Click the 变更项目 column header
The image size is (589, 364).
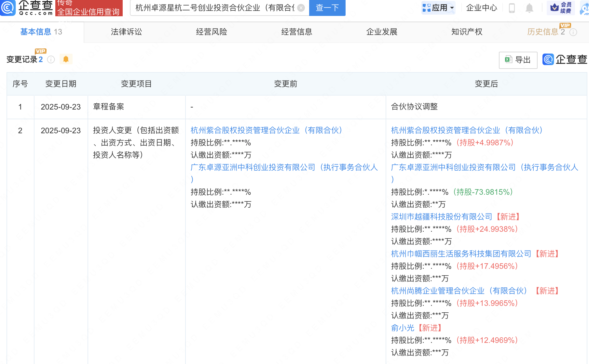tap(136, 84)
